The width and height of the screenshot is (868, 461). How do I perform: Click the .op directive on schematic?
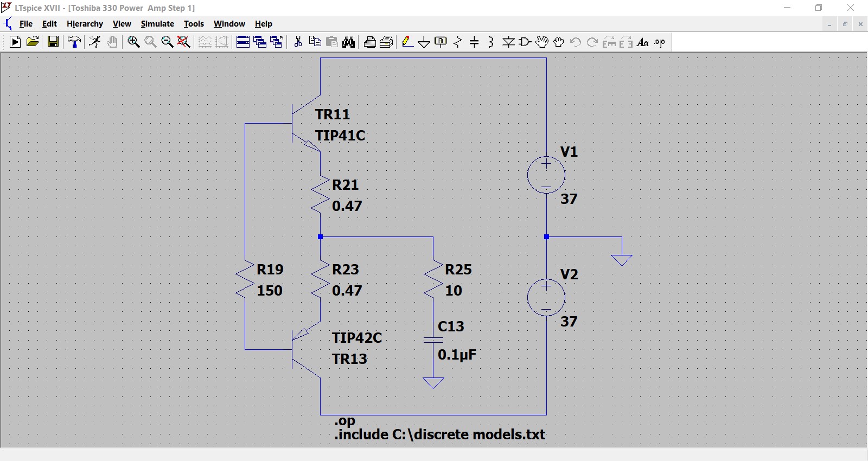click(x=345, y=421)
